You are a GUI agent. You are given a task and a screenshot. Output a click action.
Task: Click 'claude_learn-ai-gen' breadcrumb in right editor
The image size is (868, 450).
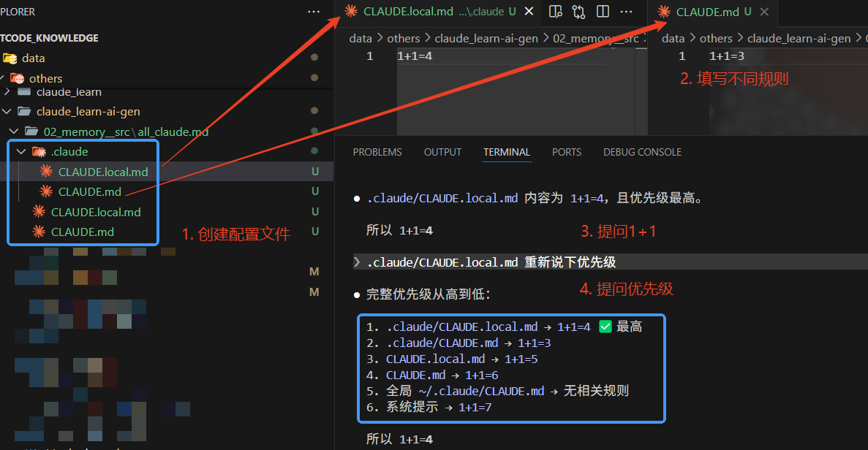799,38
